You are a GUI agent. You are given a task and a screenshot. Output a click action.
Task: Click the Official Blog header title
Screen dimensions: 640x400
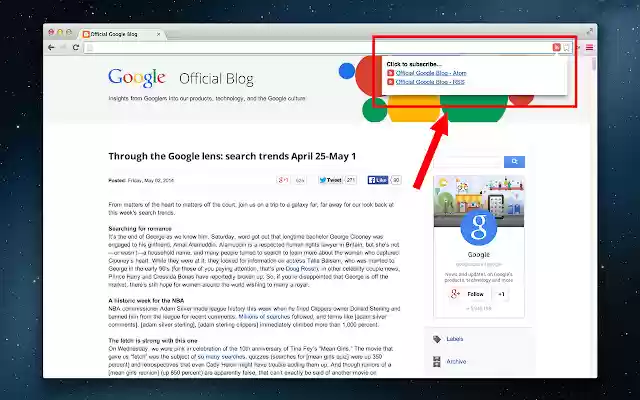(216, 79)
